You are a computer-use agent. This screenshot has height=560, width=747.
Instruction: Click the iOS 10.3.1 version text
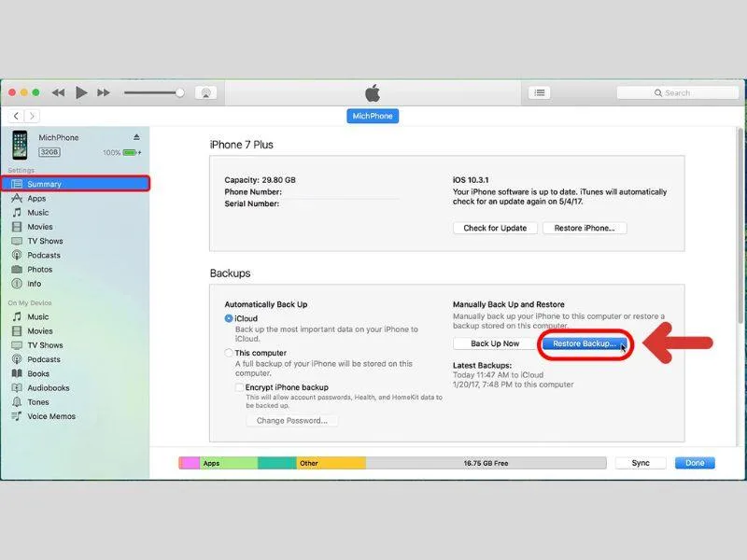point(471,180)
